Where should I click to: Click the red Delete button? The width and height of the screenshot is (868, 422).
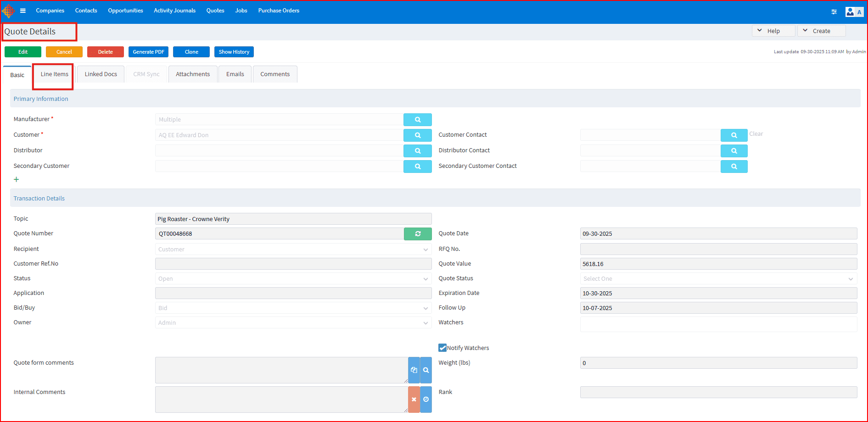pyautogui.click(x=105, y=52)
